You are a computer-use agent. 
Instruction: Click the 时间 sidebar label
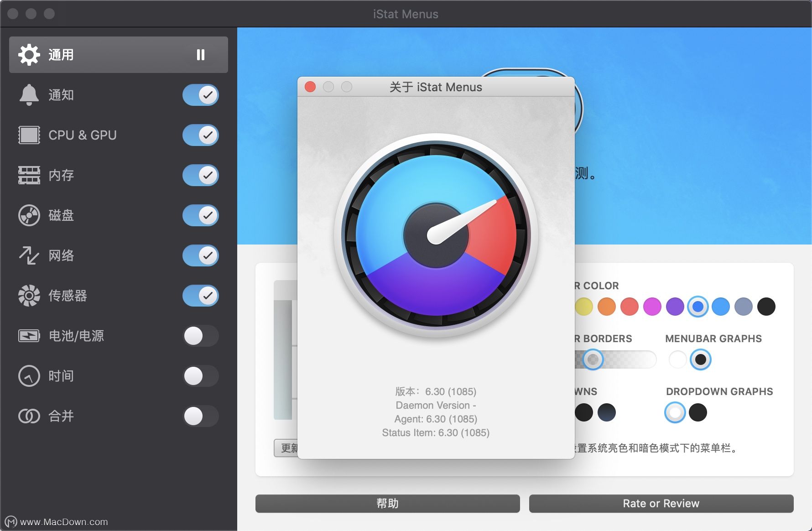[x=61, y=376]
